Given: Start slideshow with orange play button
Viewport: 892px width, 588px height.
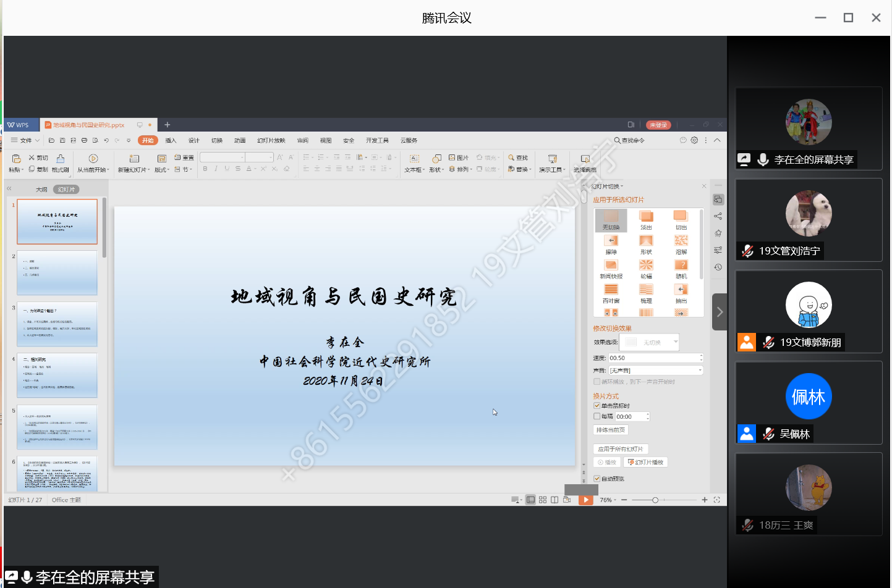Looking at the screenshot, I should [585, 500].
